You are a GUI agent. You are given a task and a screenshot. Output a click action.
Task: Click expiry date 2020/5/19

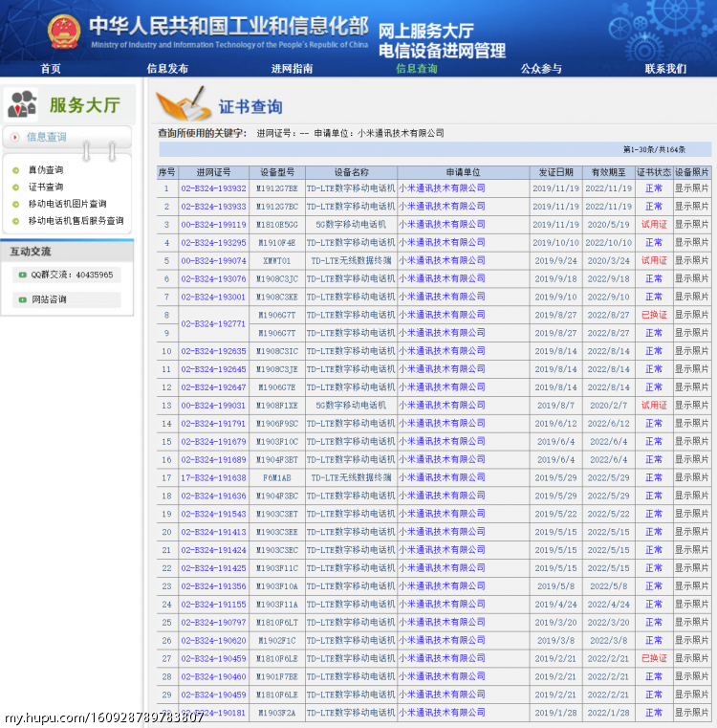click(608, 225)
